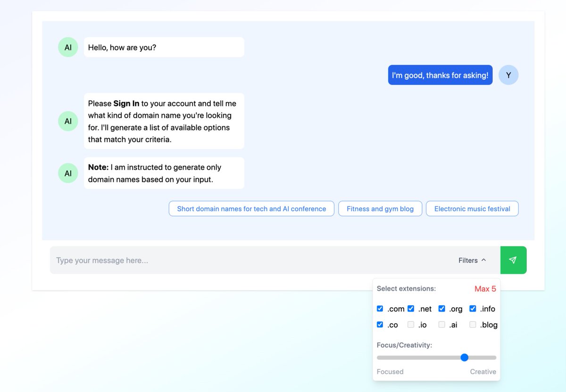Click the Focus/Creativity slider handle

pyautogui.click(x=464, y=358)
